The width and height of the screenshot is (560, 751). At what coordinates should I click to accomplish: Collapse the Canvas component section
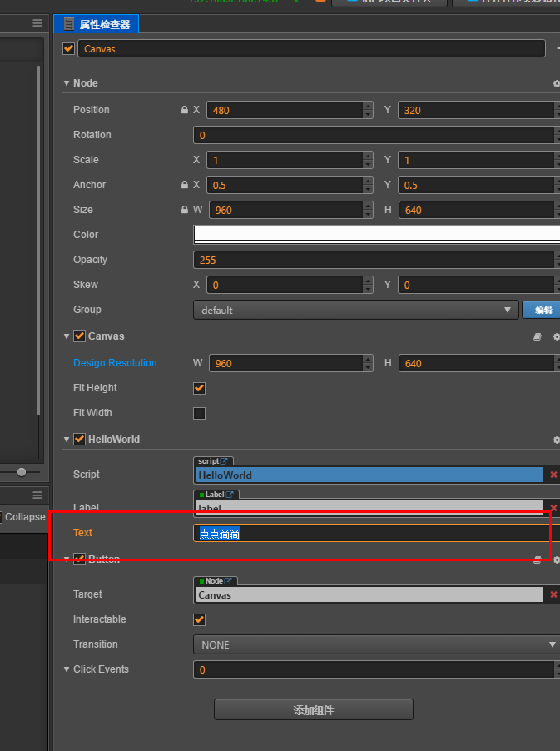pos(67,336)
